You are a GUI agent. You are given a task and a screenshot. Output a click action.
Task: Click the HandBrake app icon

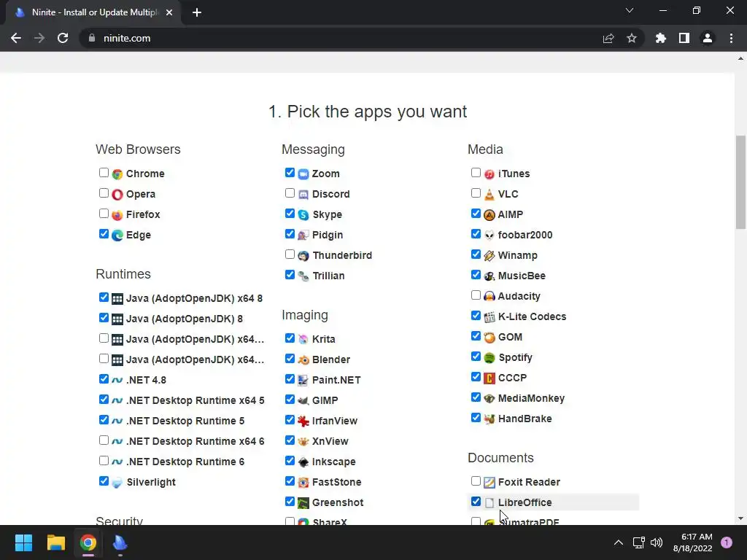click(489, 419)
